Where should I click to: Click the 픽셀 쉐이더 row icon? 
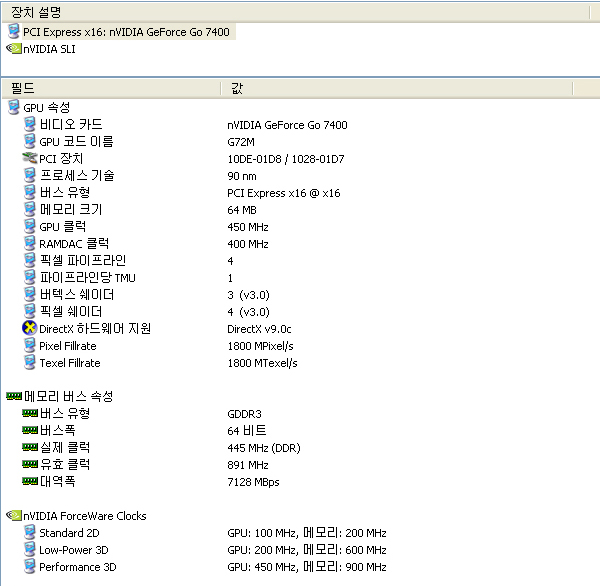click(30, 311)
